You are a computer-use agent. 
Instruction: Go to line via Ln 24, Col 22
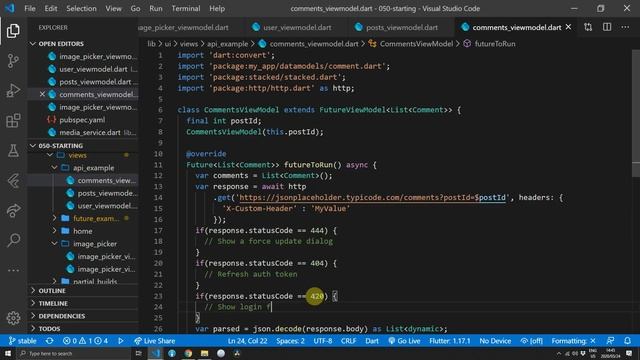pos(247,341)
